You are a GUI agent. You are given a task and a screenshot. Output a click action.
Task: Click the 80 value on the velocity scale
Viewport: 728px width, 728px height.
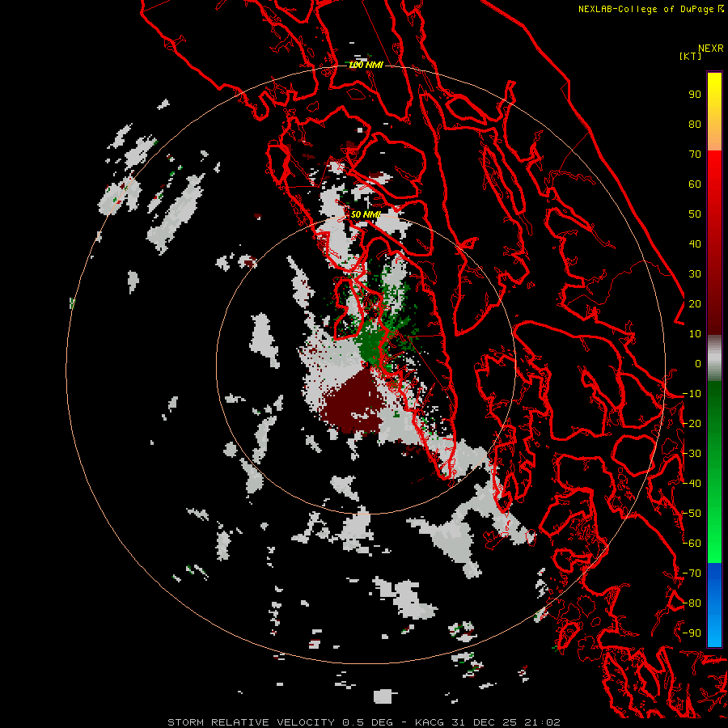point(695,125)
